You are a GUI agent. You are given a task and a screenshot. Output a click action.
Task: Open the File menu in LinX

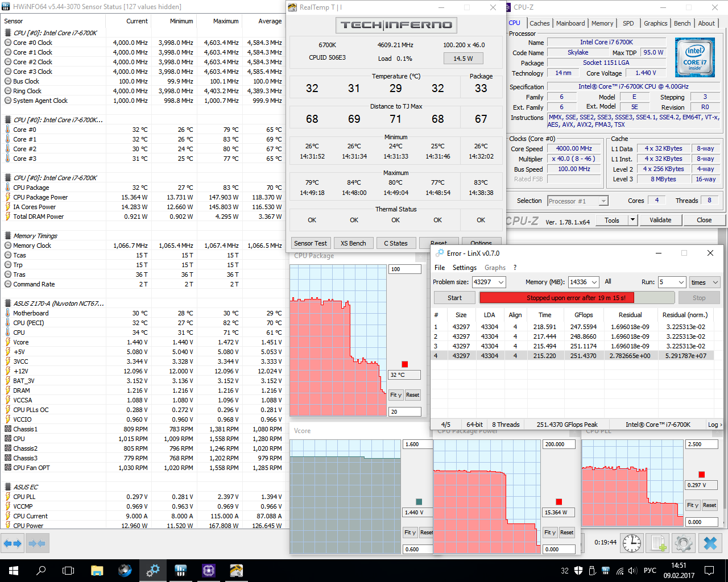[x=440, y=268]
